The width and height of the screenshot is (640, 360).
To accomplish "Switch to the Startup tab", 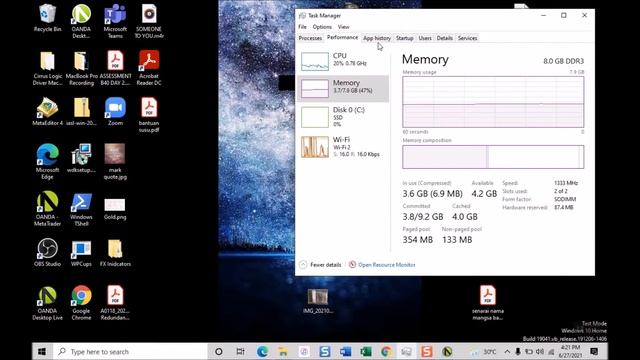I will [x=404, y=38].
